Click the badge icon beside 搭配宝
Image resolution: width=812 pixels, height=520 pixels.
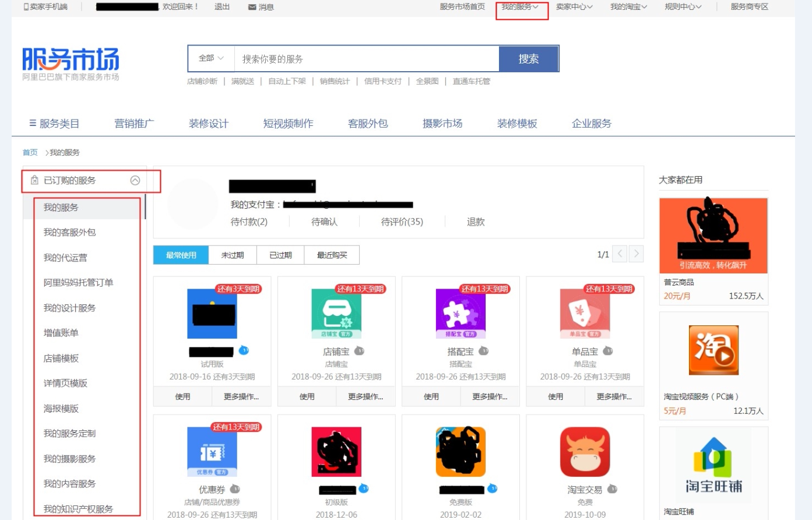(x=484, y=351)
